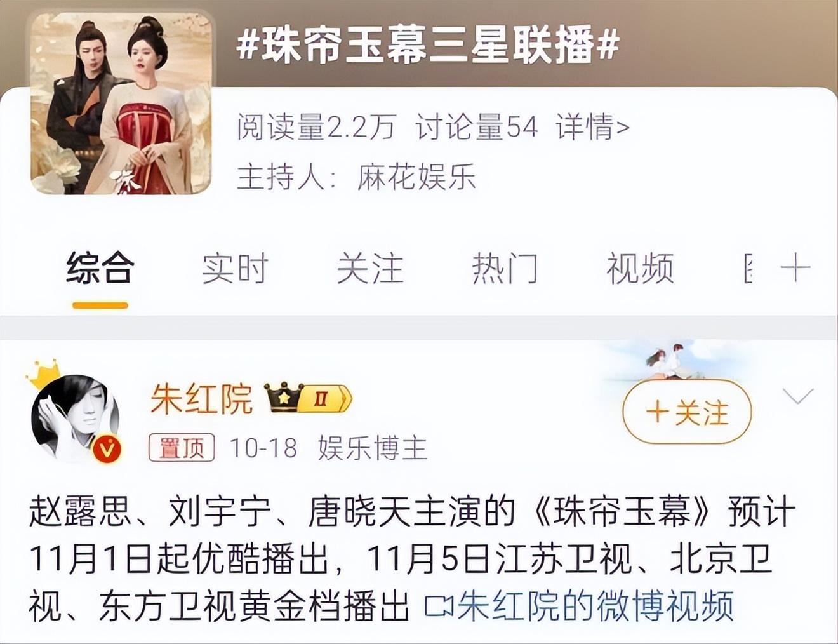Switch to 实时 tab
The height and width of the screenshot is (644, 838).
pyautogui.click(x=236, y=268)
